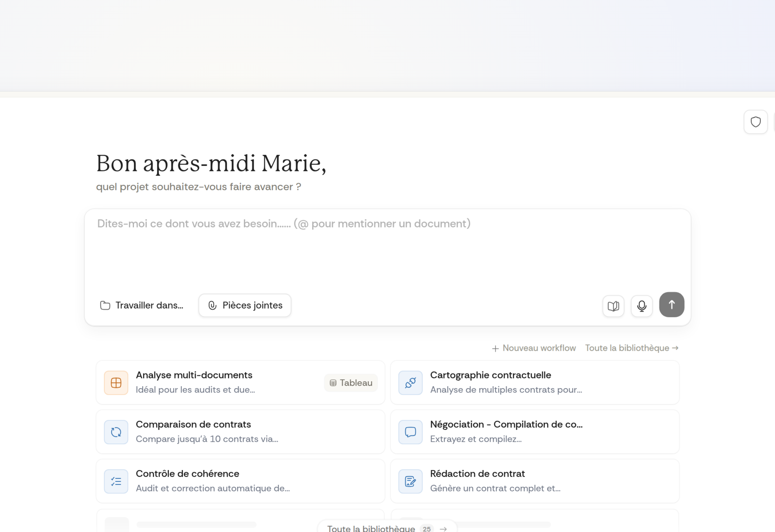Open the Cartographie contractuelle workflow title

(x=490, y=375)
